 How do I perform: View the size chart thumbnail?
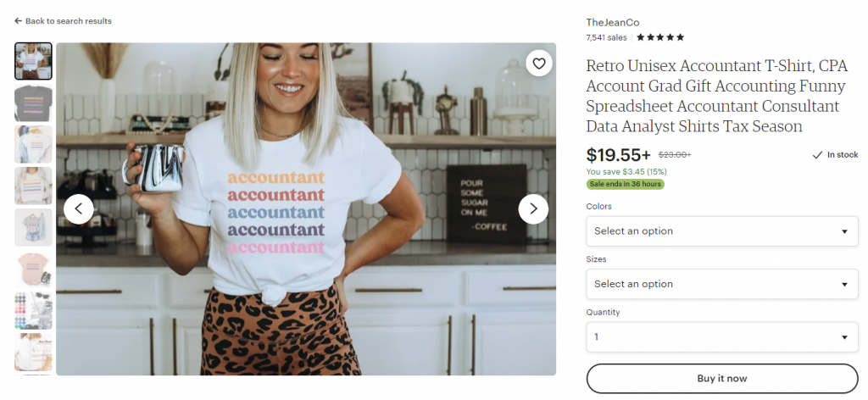33,352
